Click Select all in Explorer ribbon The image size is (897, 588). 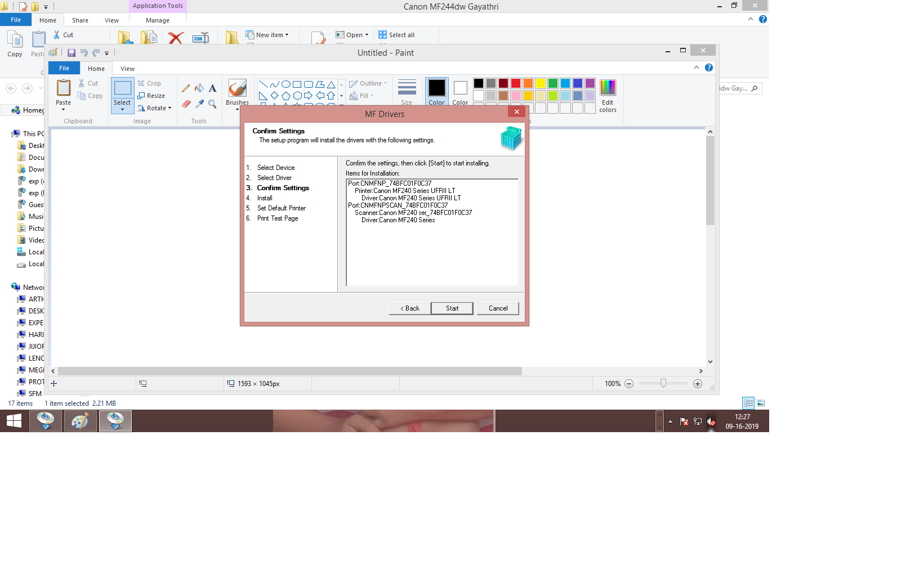(x=396, y=35)
